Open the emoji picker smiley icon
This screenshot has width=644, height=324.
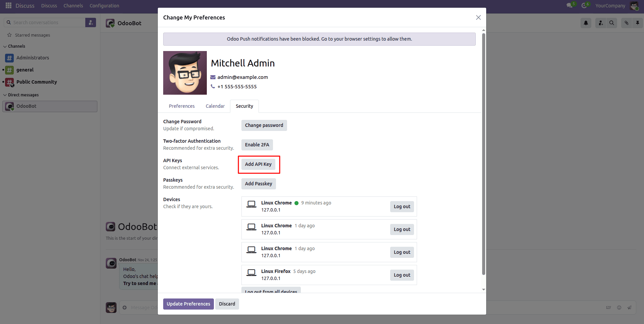tap(619, 308)
